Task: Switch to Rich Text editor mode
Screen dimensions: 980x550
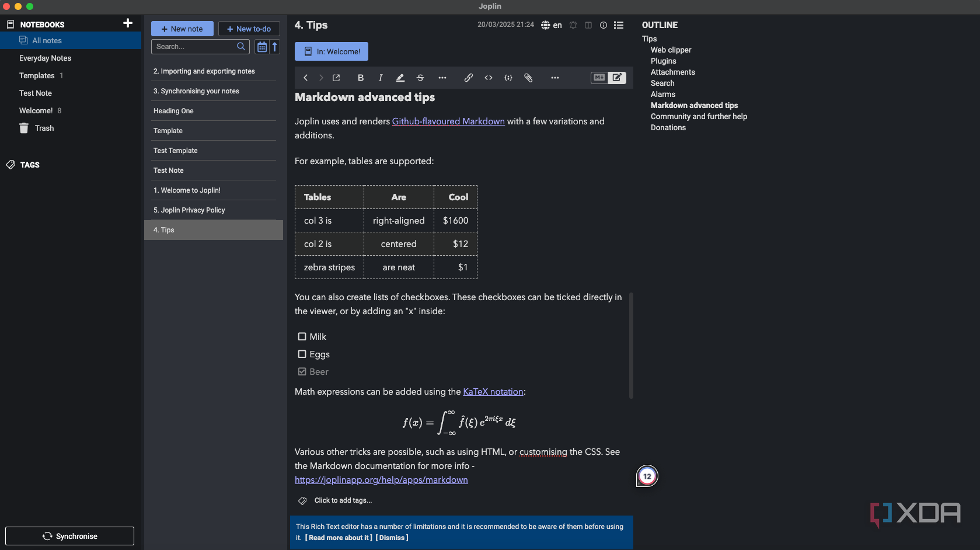Action: coord(618,78)
